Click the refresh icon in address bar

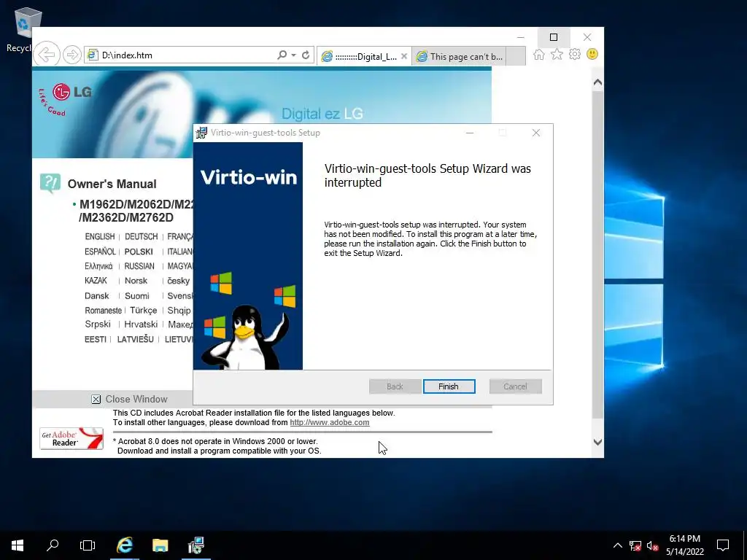(306, 55)
